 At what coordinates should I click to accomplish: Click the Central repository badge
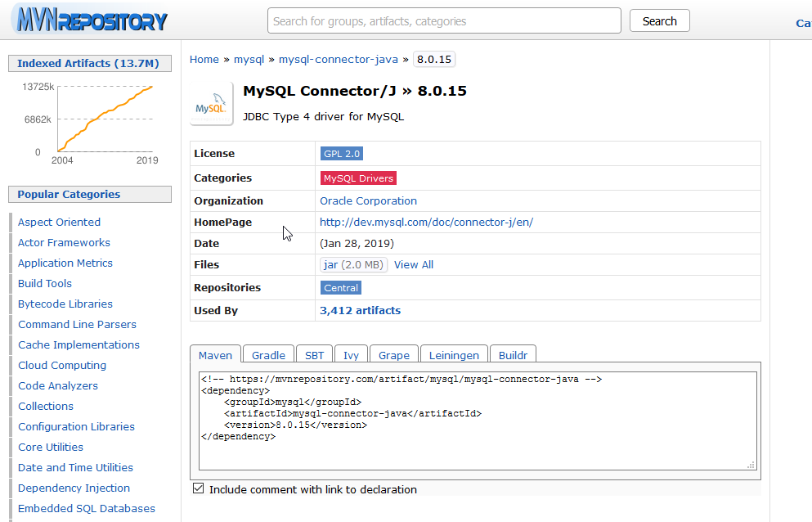pos(341,288)
